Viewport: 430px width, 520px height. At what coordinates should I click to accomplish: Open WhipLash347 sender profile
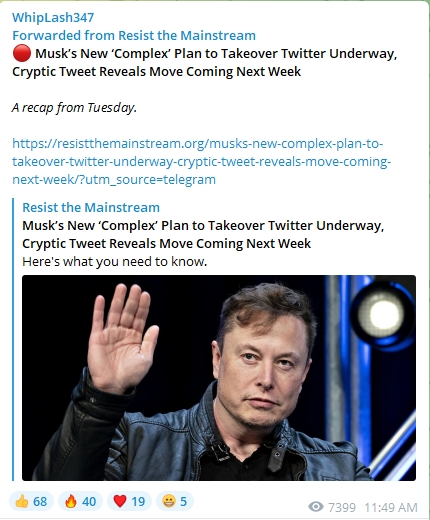tap(53, 17)
